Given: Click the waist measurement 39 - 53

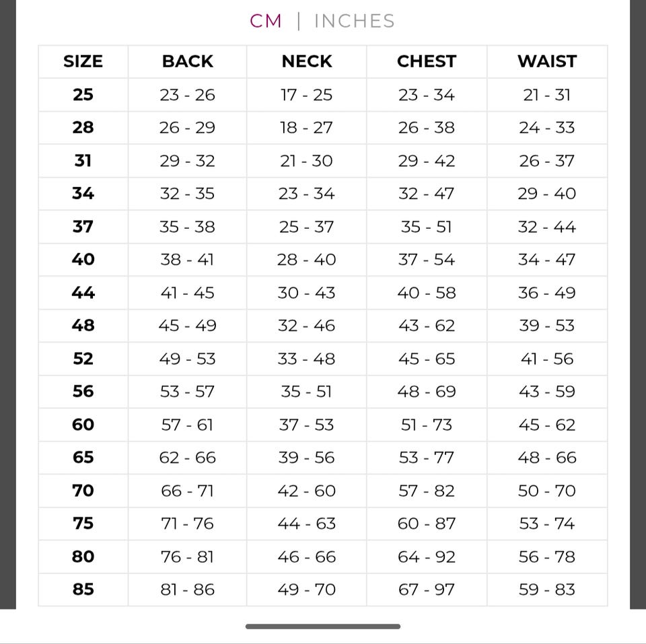Looking at the screenshot, I should tap(546, 326).
